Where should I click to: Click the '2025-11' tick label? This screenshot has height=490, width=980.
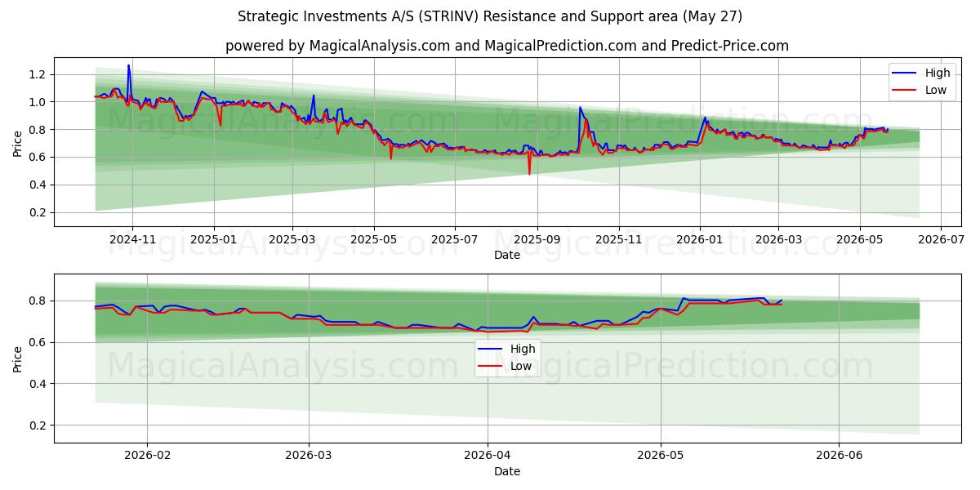[x=619, y=240]
